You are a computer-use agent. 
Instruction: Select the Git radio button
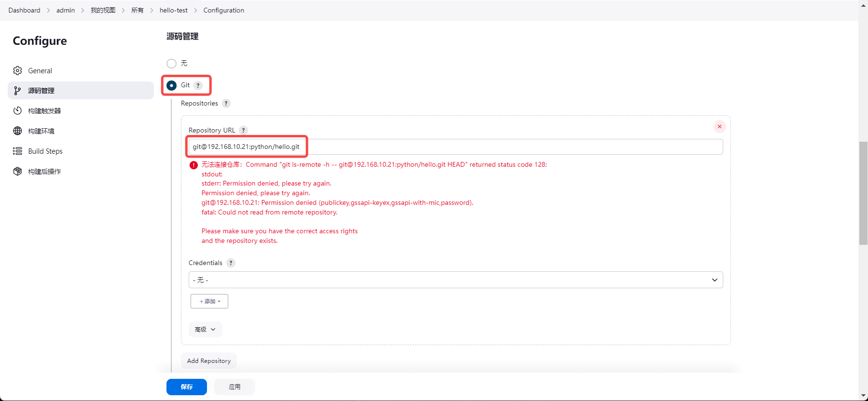click(x=171, y=85)
